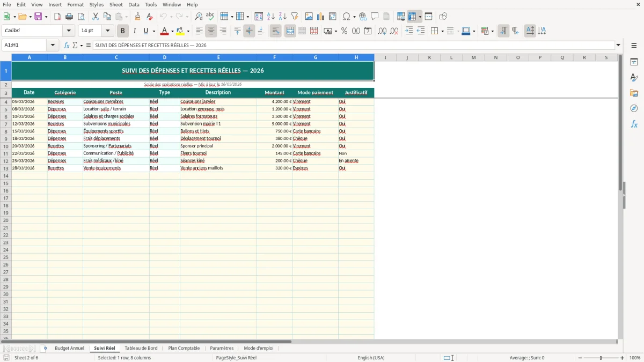Switch to the Paramètres sheet tab
Image resolution: width=644 pixels, height=362 pixels.
coord(222,348)
